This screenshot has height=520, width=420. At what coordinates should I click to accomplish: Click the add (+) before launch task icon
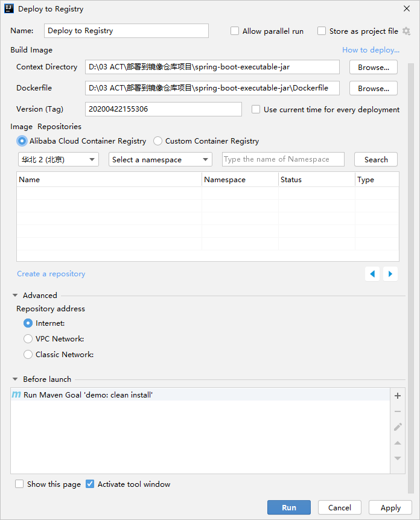[398, 396]
